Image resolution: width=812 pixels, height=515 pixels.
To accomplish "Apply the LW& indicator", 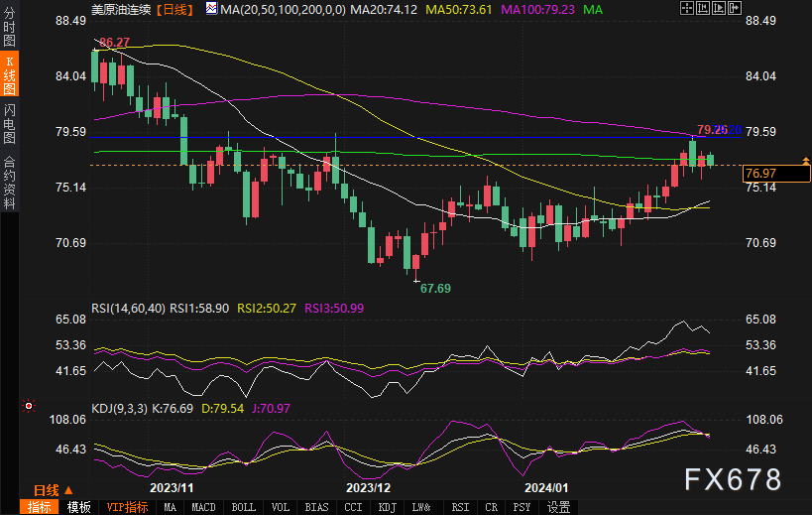I will tap(421, 507).
